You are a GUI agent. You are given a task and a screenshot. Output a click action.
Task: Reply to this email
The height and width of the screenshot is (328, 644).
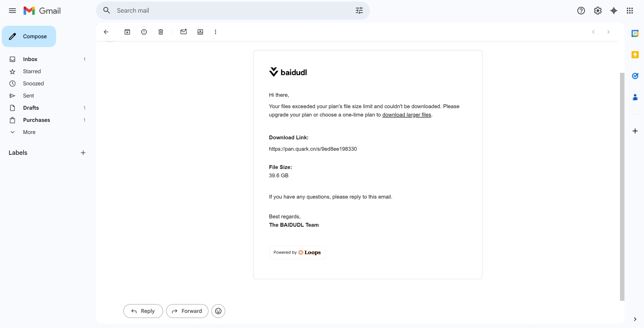pos(143,311)
